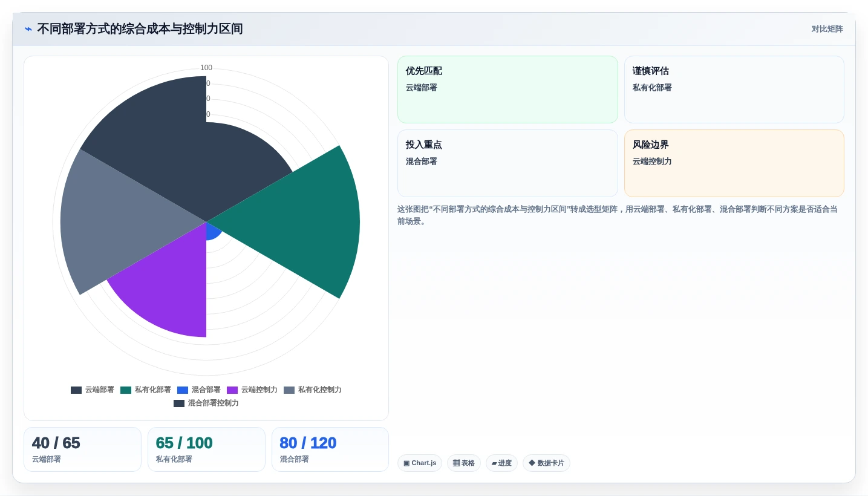Viewport: 868px width, 496px height.
Task: Click the Chart.js tag chip
Action: pos(420,463)
